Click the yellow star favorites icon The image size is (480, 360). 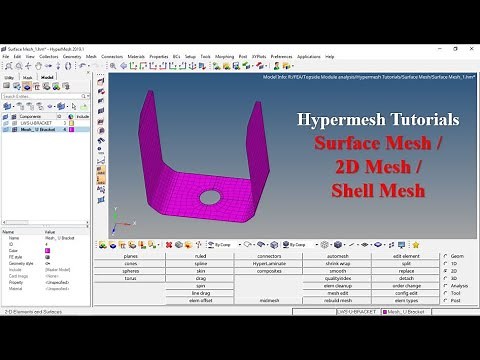click(416, 245)
